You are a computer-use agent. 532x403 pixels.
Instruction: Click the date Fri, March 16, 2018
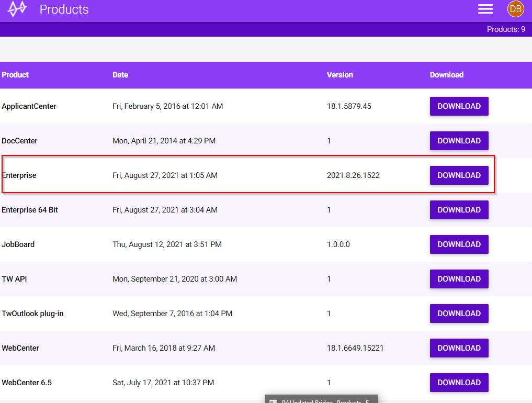pos(164,348)
